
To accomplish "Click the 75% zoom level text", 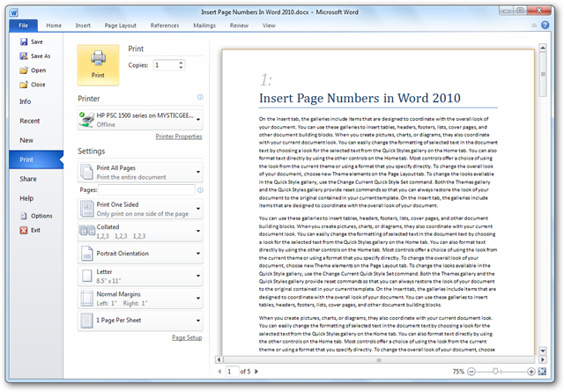I will pos(458,372).
